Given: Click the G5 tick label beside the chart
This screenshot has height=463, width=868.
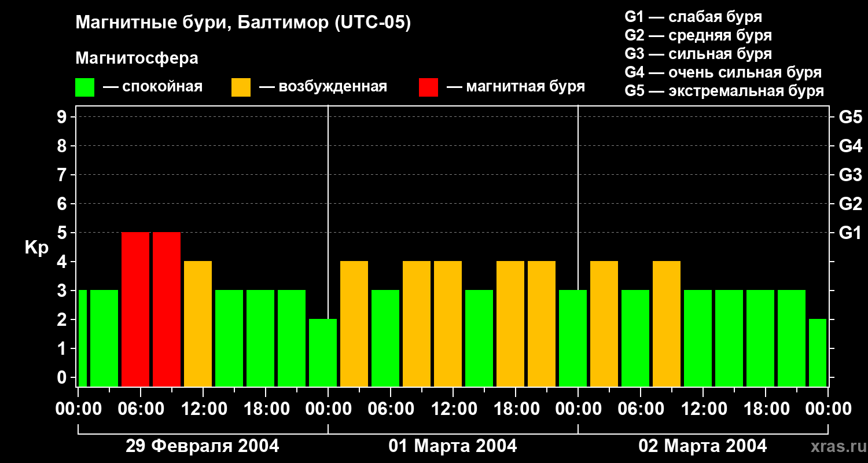Looking at the screenshot, I should click(x=850, y=117).
